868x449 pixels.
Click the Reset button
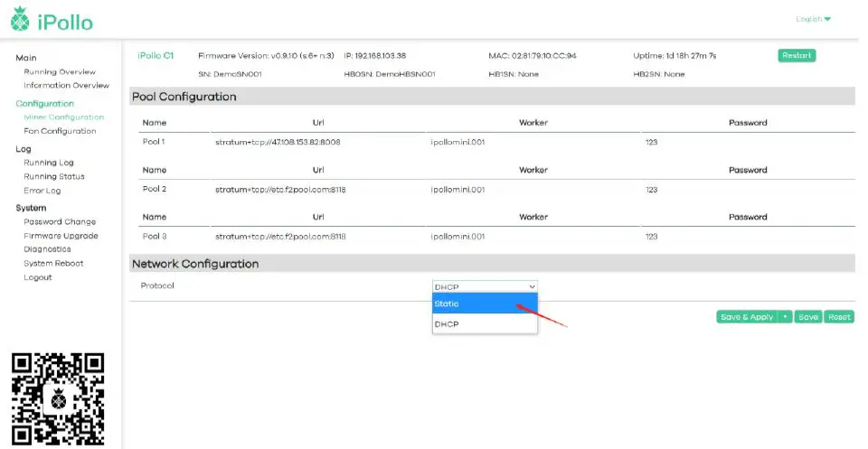(839, 317)
